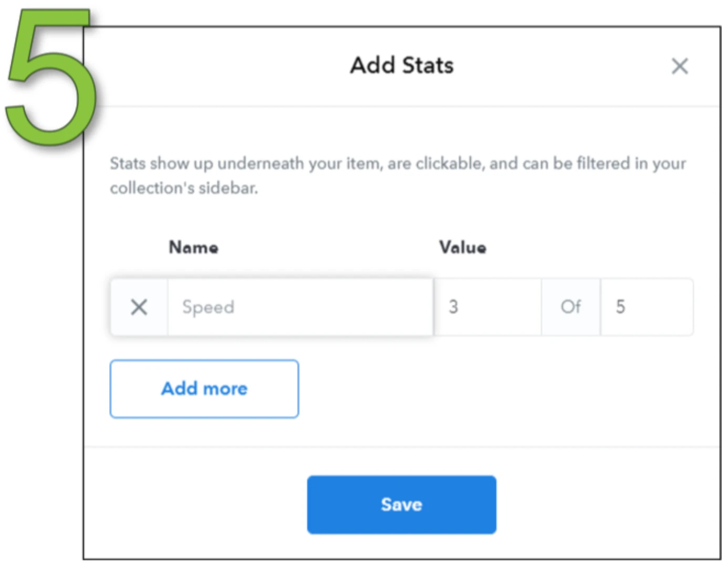Click the word 'more' in Add more button
The height and width of the screenshot is (564, 728).
pyautogui.click(x=225, y=389)
